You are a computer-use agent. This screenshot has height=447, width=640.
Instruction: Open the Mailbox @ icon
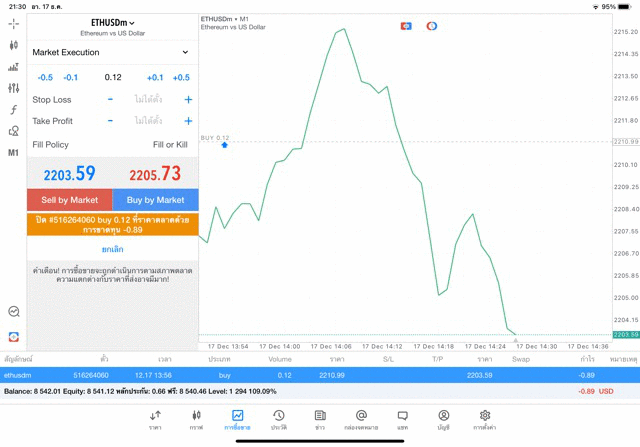(361, 419)
